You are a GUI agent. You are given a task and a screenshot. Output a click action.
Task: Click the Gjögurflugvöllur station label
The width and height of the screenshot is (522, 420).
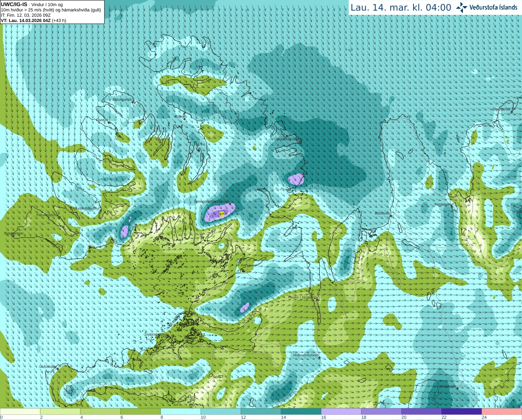pos(287,139)
